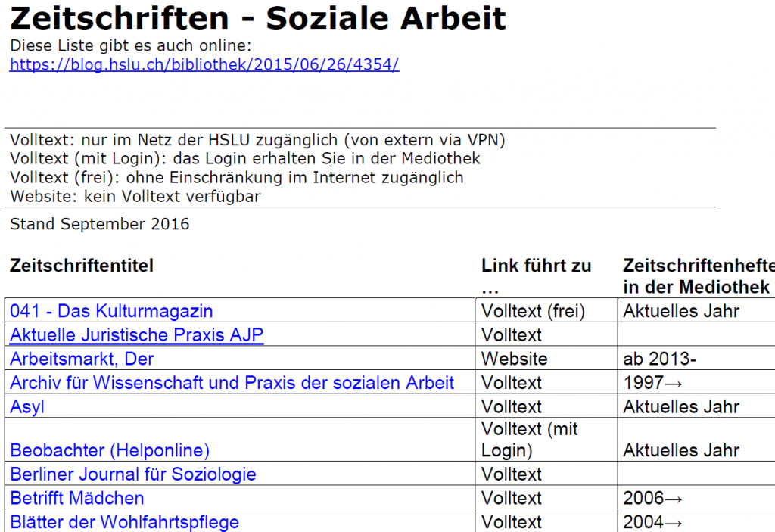This screenshot has width=775, height=532.
Task: Click Beobachter (Helponline) link
Action: click(107, 450)
